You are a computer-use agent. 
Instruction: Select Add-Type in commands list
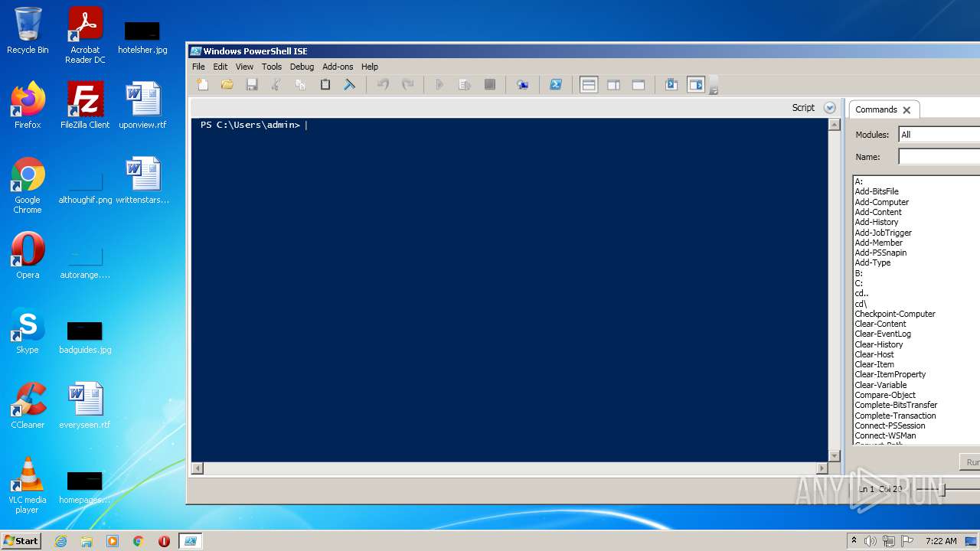coord(873,262)
